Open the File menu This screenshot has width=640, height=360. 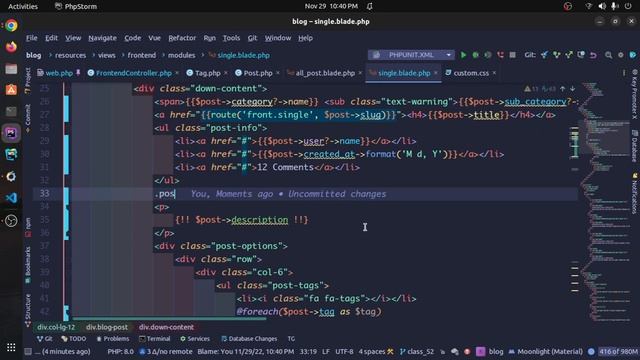31,38
